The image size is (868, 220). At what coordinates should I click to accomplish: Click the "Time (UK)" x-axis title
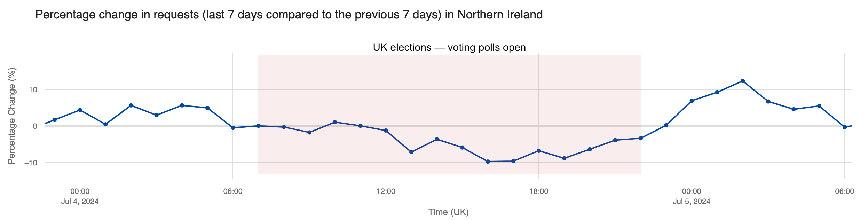tap(448, 212)
